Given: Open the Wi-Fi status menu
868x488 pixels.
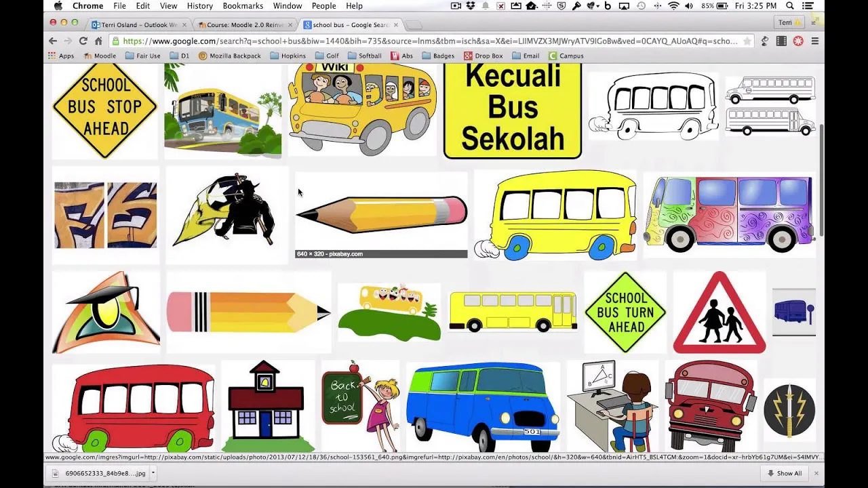Looking at the screenshot, I should pyautogui.click(x=673, y=6).
